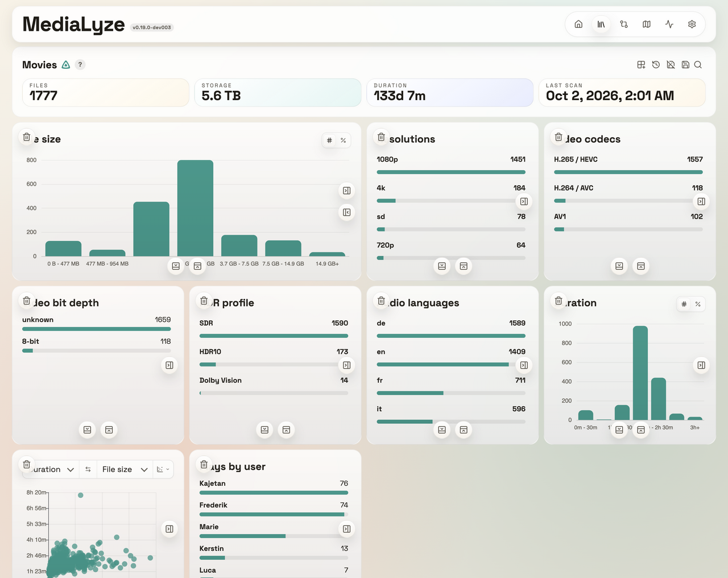The width and height of the screenshot is (728, 578).
Task: Toggle percent (%) mode on Duration chart
Action: click(x=698, y=304)
